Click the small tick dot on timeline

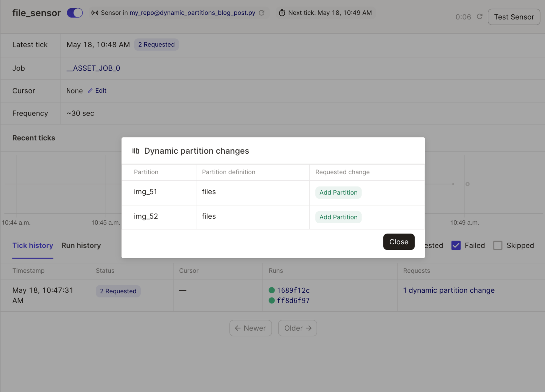(453, 184)
